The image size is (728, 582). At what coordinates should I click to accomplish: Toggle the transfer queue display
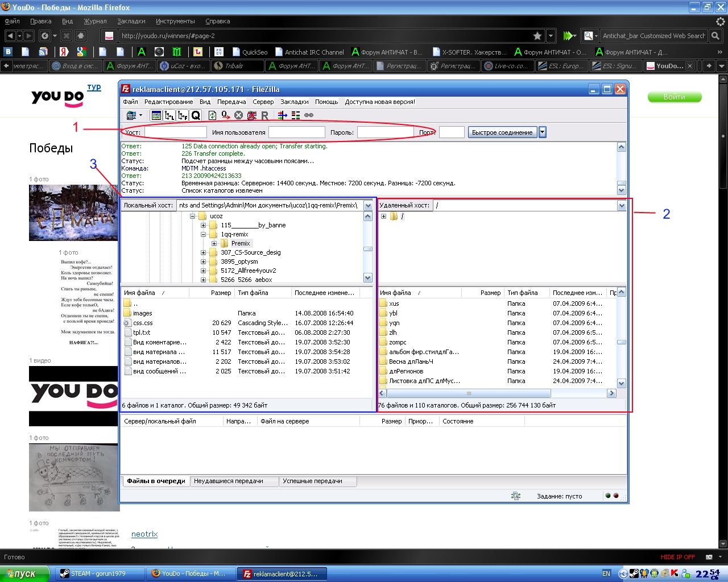tap(196, 115)
